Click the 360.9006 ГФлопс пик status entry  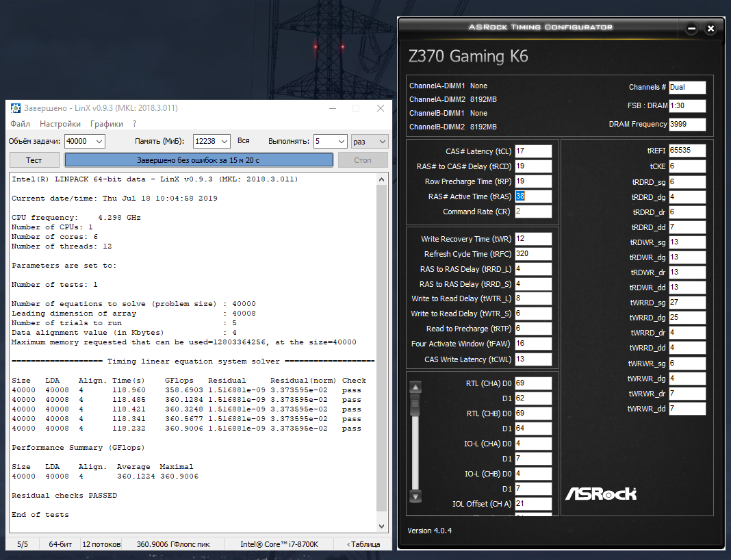click(173, 544)
